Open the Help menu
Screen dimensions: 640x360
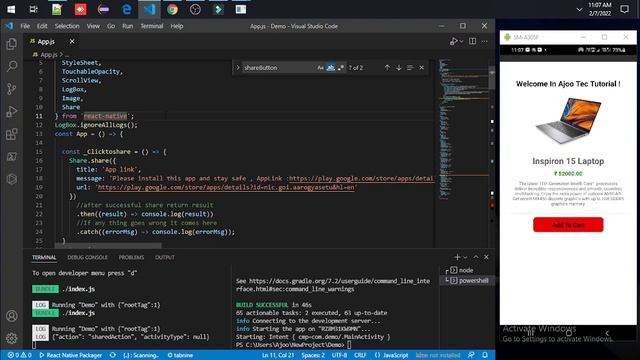coord(177,26)
